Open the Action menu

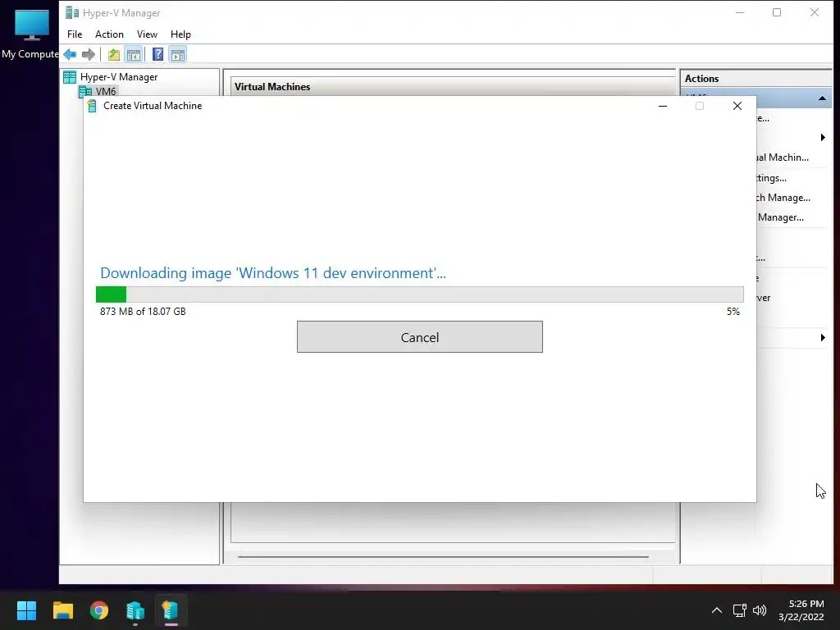(109, 34)
